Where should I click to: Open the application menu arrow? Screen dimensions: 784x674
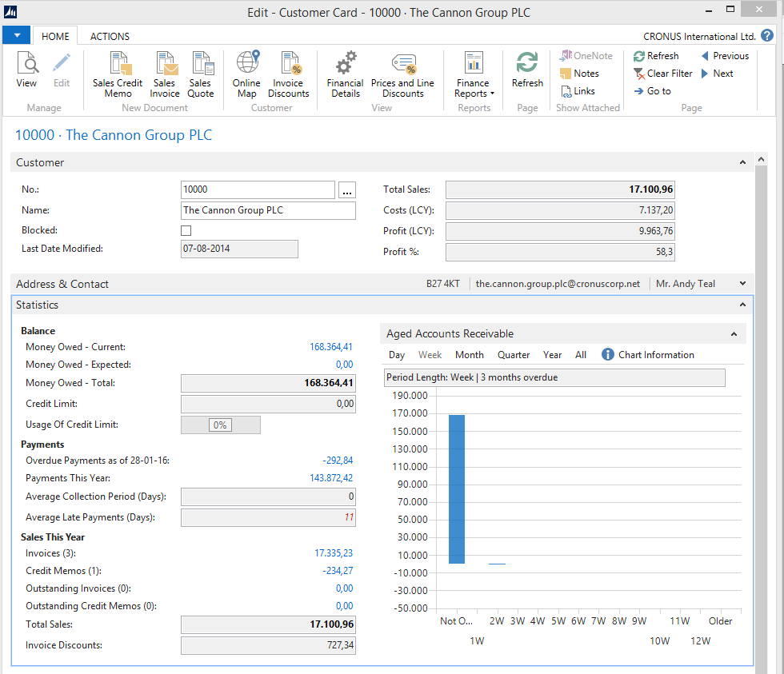click(x=16, y=35)
